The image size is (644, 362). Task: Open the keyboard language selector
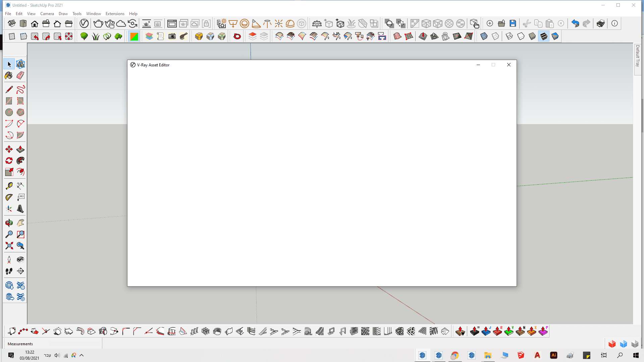click(x=47, y=355)
